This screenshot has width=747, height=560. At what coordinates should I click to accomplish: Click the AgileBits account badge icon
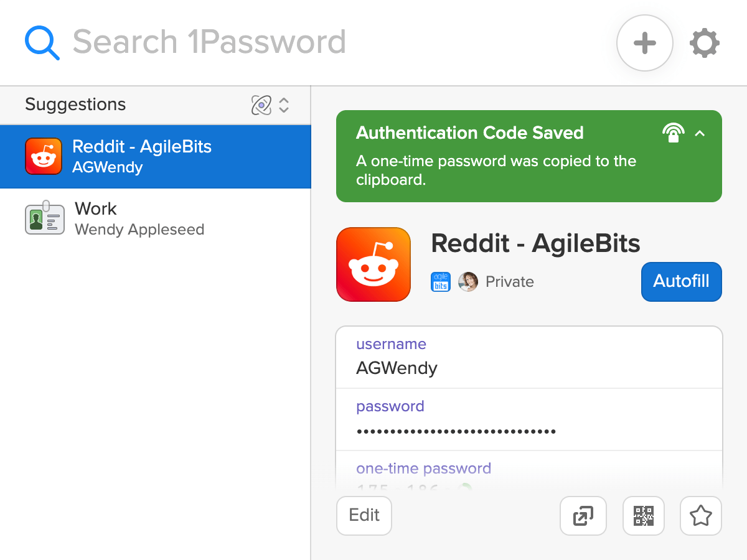tap(441, 282)
